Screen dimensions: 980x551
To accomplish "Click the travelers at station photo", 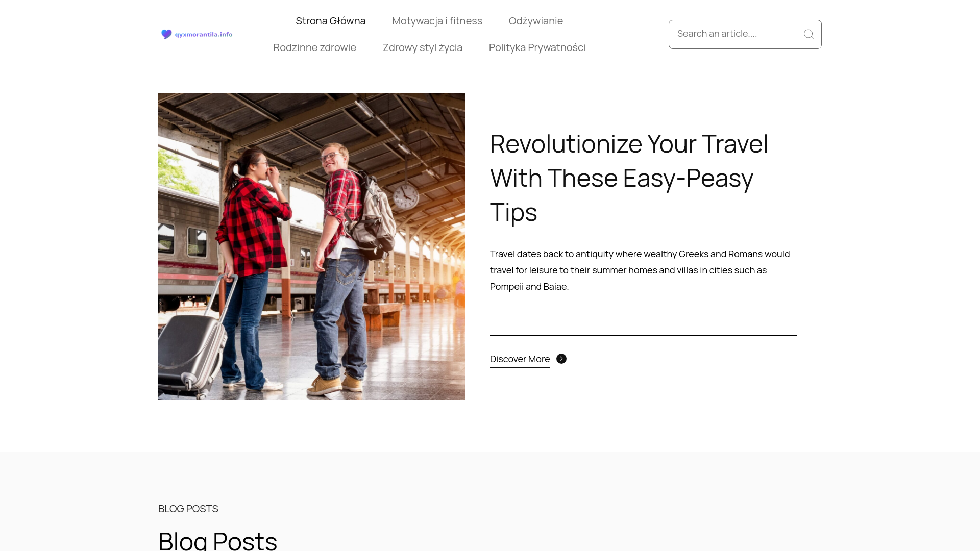I will tap(312, 247).
